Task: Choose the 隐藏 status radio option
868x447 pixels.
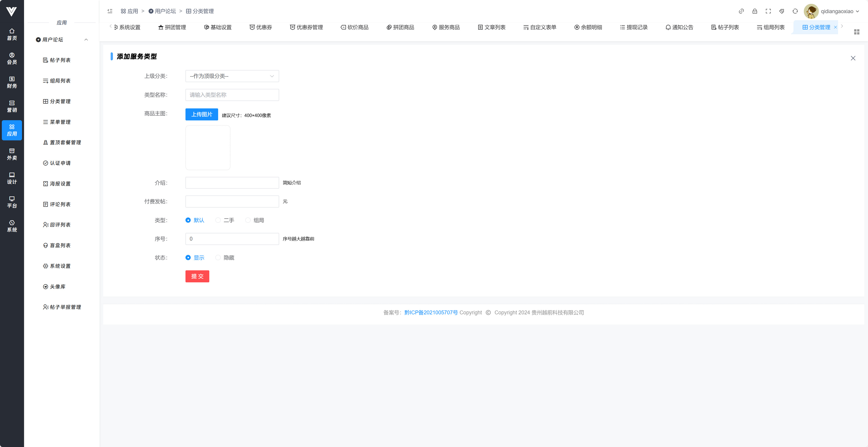Action: [218, 258]
